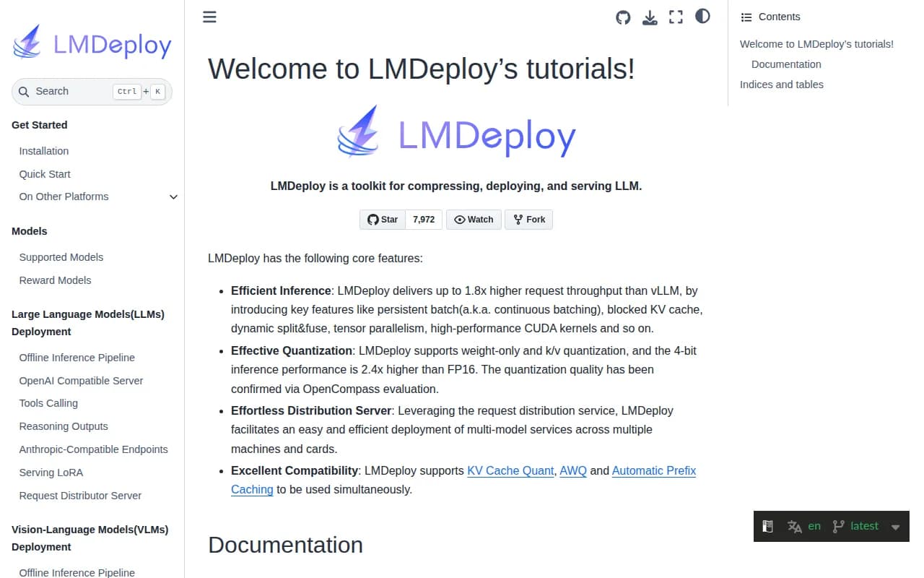
Task: Open Supported Models page
Action: (61, 257)
